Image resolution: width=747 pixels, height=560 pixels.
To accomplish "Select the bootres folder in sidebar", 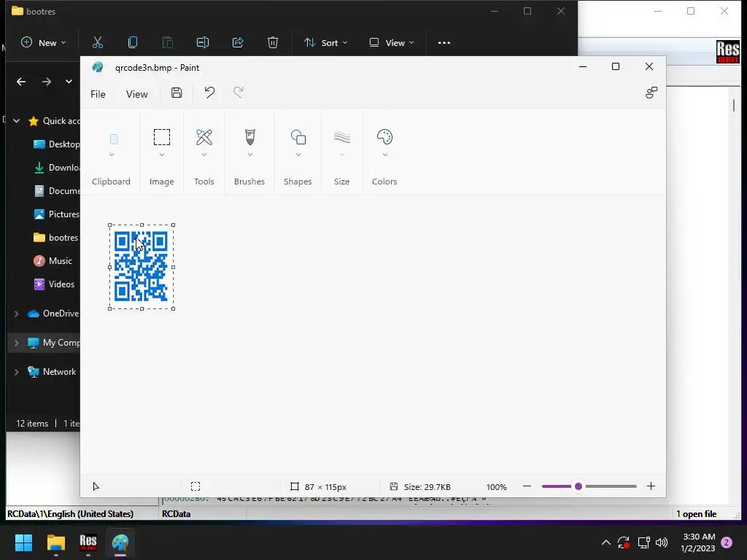I will click(55, 238).
